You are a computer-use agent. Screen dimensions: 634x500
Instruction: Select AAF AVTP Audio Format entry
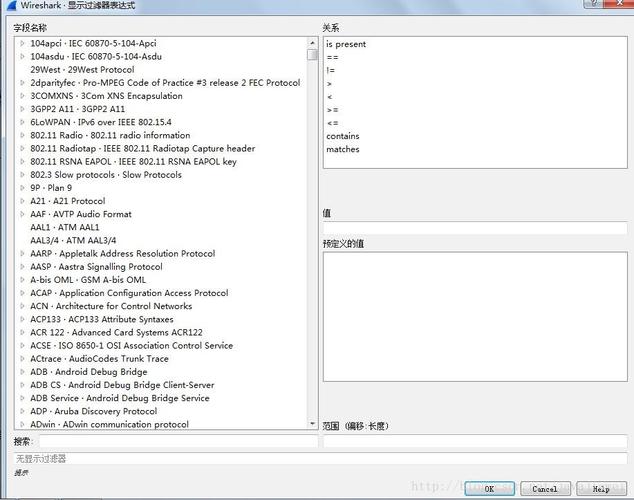(81, 214)
